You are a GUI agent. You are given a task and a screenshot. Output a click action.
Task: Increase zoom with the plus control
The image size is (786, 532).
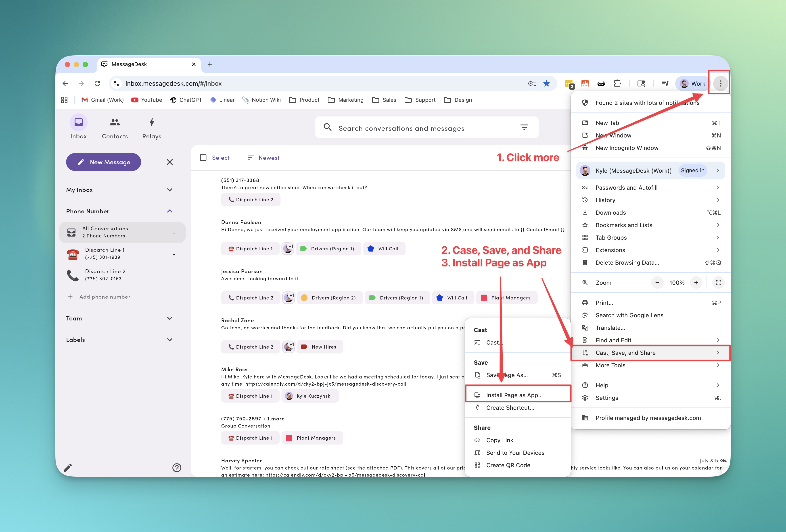(x=696, y=283)
